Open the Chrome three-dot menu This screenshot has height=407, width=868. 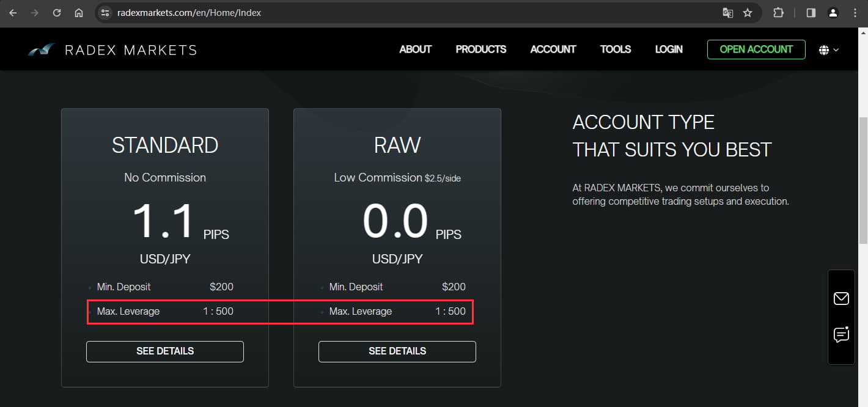855,12
